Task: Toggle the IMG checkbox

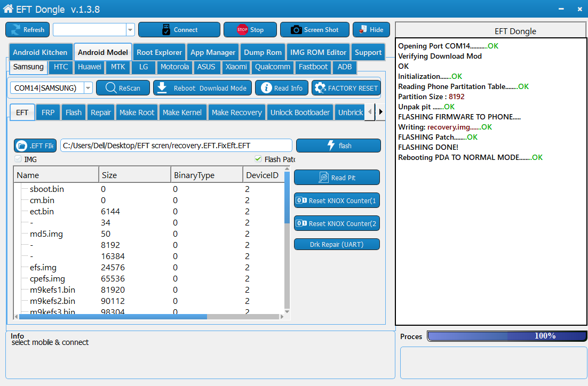Action: coord(18,159)
